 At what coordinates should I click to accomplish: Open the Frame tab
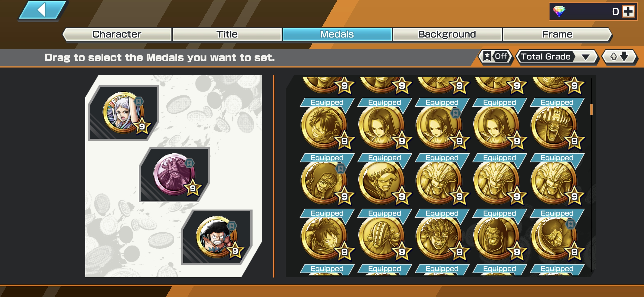pyautogui.click(x=557, y=34)
